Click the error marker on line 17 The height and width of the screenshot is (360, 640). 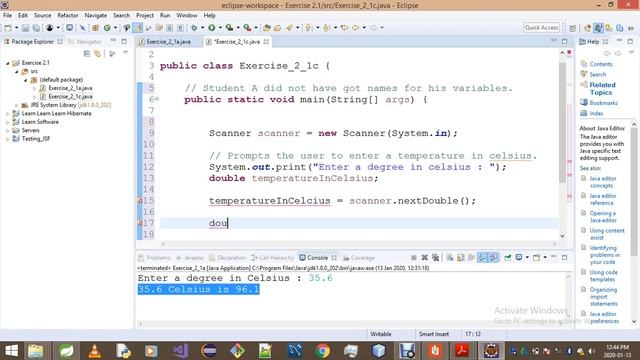click(x=140, y=223)
